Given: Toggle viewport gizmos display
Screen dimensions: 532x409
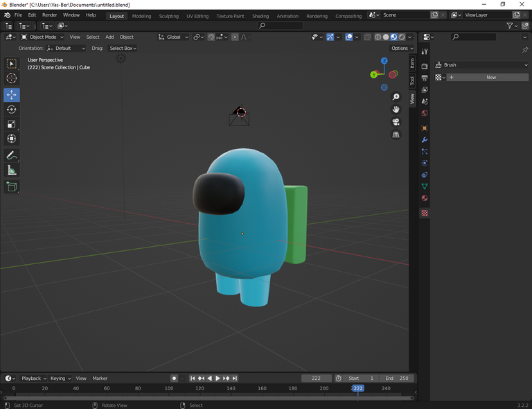Looking at the screenshot, I should click(x=330, y=37).
